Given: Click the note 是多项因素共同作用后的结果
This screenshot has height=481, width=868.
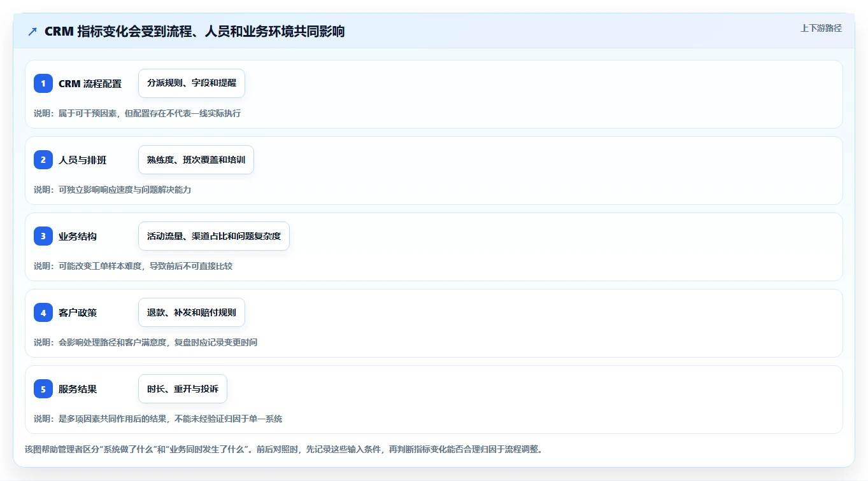Looking at the screenshot, I should [113, 419].
